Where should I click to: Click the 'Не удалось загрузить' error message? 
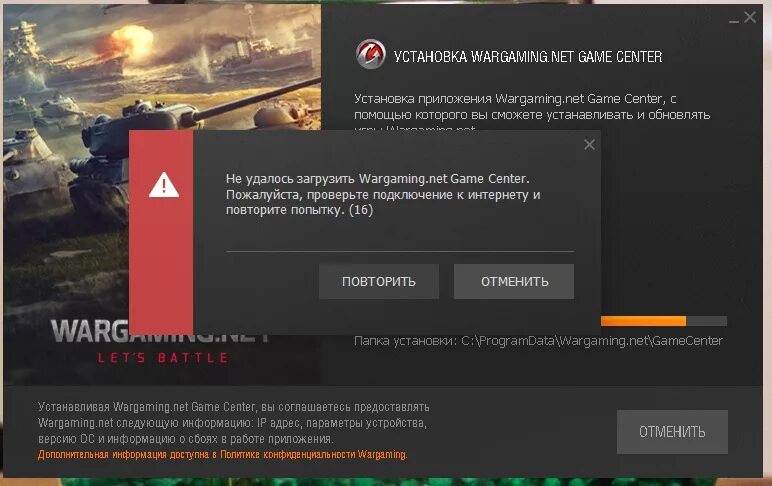click(383, 194)
